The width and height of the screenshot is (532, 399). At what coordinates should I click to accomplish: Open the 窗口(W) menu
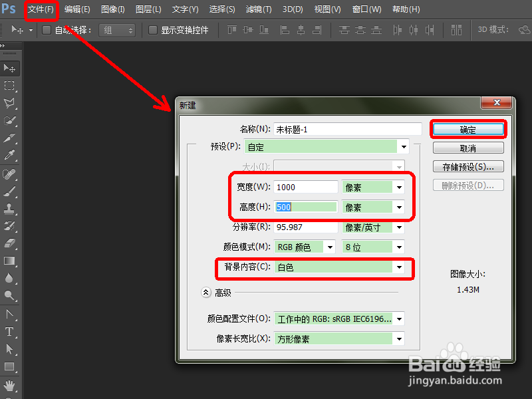pyautogui.click(x=367, y=9)
